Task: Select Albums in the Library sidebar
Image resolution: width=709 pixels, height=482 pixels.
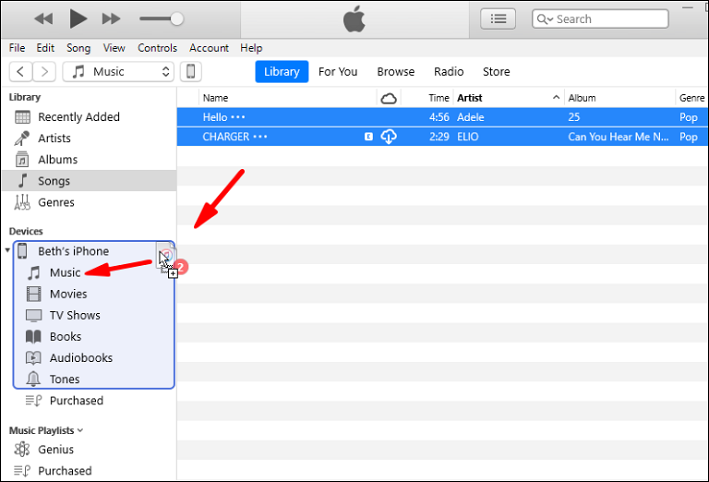Action: point(89,160)
